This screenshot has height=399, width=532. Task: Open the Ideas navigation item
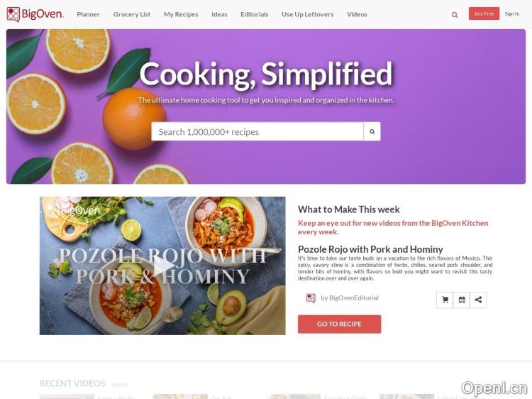pyautogui.click(x=219, y=14)
